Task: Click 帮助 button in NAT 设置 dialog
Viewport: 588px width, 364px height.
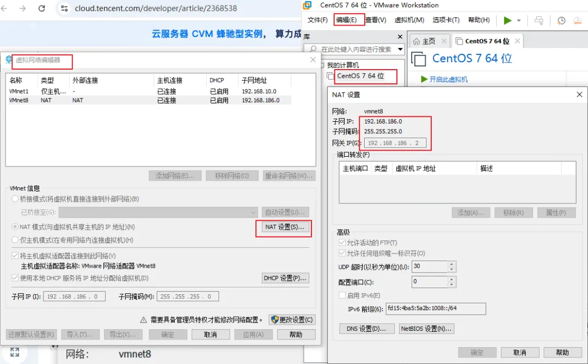Action: coord(562,353)
